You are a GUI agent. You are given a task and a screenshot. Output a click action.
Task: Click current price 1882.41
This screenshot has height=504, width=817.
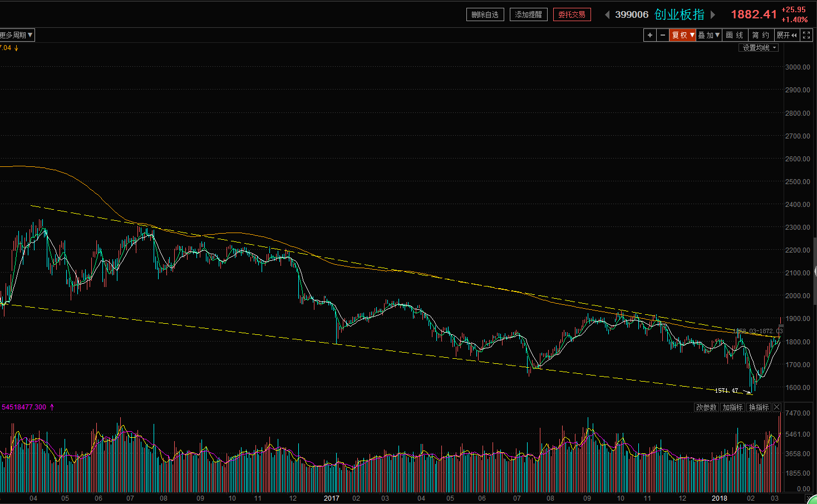pos(754,14)
